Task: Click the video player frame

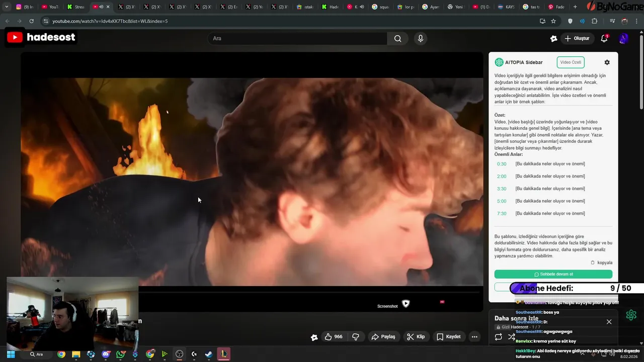Action: click(x=252, y=181)
